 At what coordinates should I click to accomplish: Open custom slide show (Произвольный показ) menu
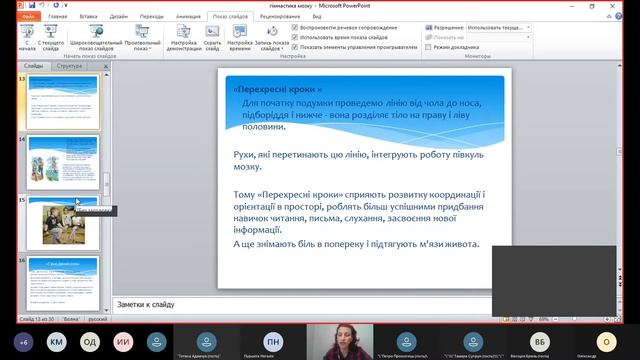tap(142, 37)
